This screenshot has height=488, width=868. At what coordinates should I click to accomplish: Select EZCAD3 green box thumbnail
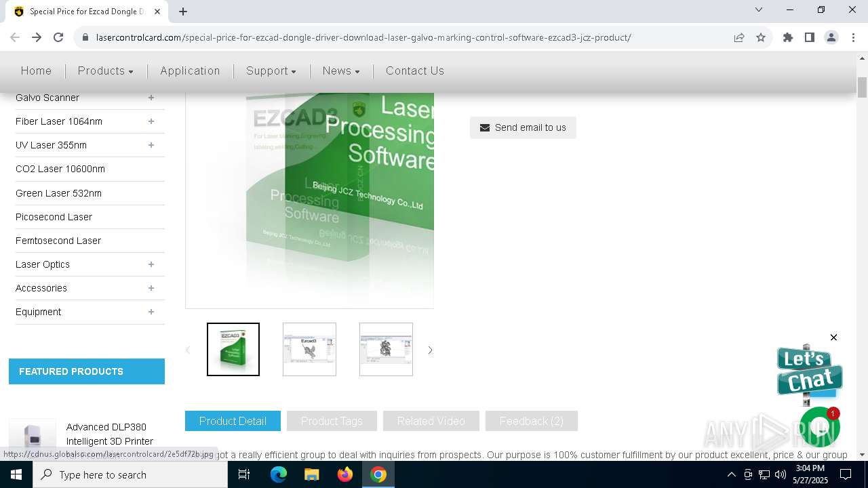point(233,349)
